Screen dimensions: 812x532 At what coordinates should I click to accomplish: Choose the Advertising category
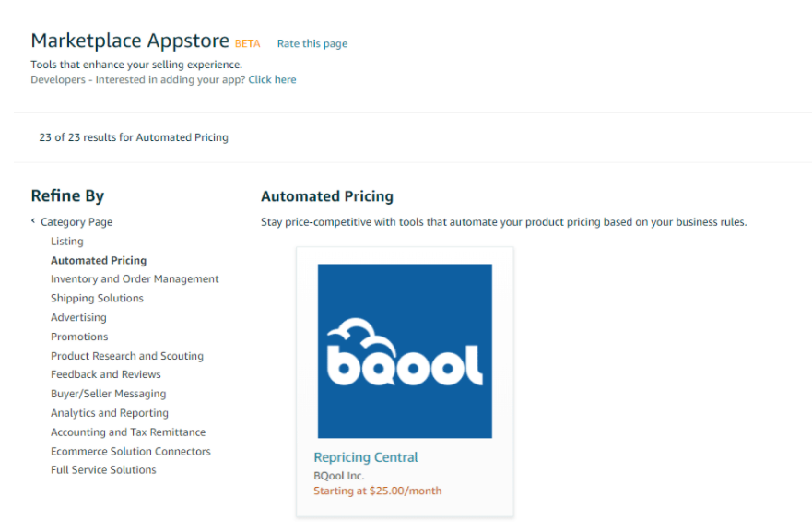pyautogui.click(x=78, y=318)
